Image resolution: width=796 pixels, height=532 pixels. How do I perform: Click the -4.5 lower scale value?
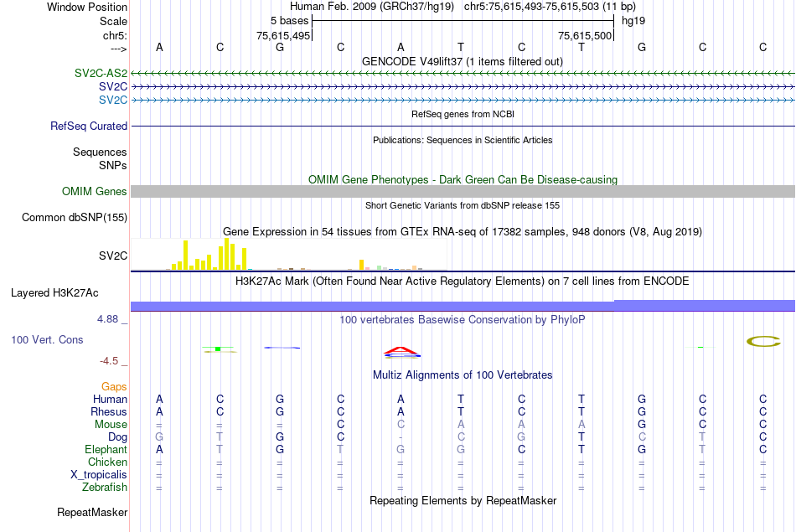pyautogui.click(x=109, y=361)
